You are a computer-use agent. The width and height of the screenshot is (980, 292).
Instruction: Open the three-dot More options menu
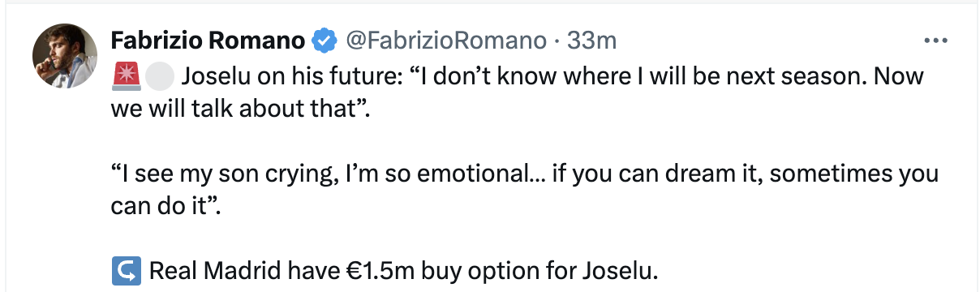point(936,40)
